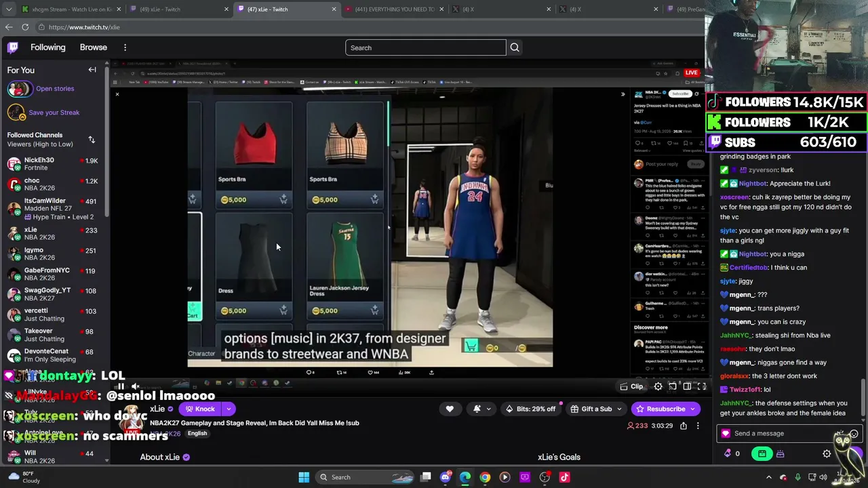Screen dimensions: 868x488
Task: Open Microsoft Edge from the taskbar
Action: click(x=465, y=477)
